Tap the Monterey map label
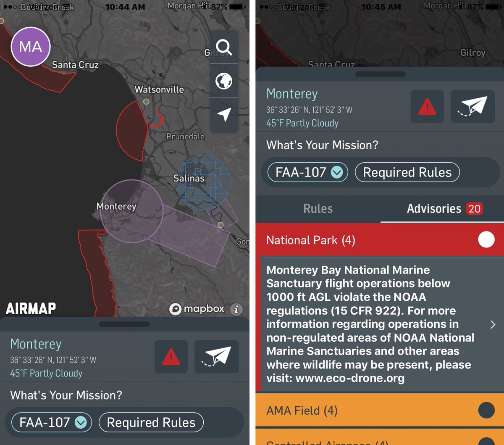Image resolution: width=504 pixels, height=445 pixels. coord(116,206)
